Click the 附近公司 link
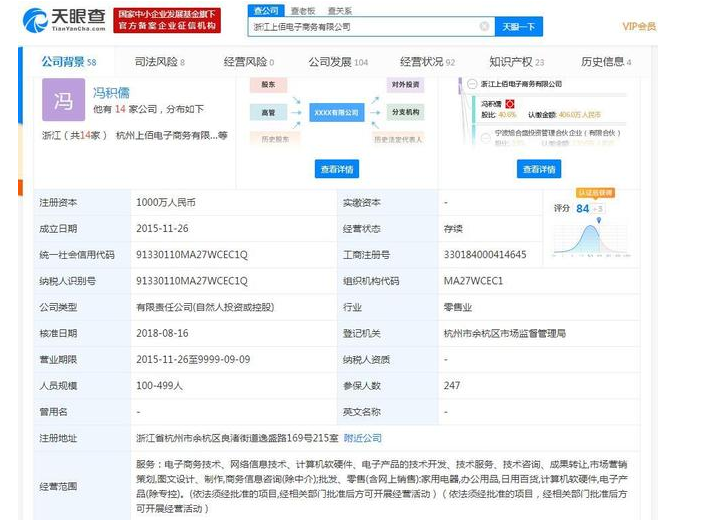The image size is (710, 532). click(362, 438)
